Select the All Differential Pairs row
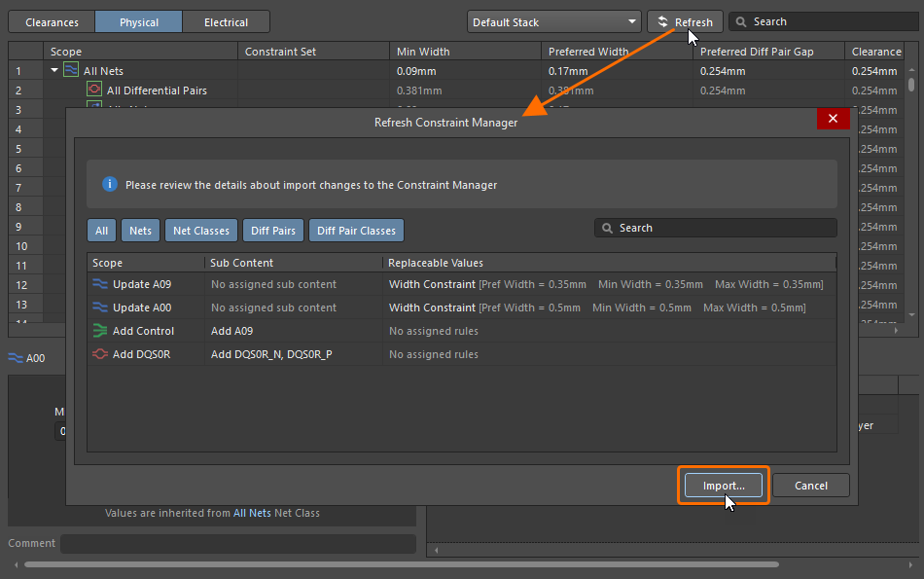 tap(457, 90)
